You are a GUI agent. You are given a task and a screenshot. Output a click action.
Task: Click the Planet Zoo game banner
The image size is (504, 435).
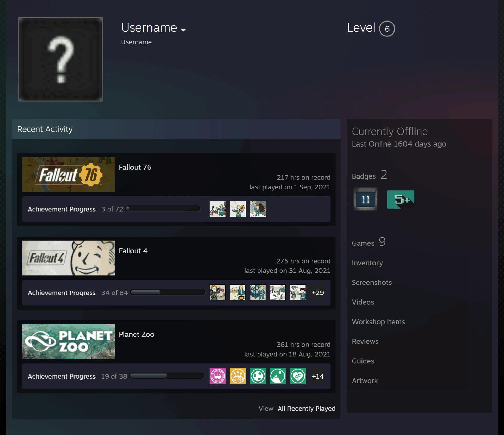point(69,342)
